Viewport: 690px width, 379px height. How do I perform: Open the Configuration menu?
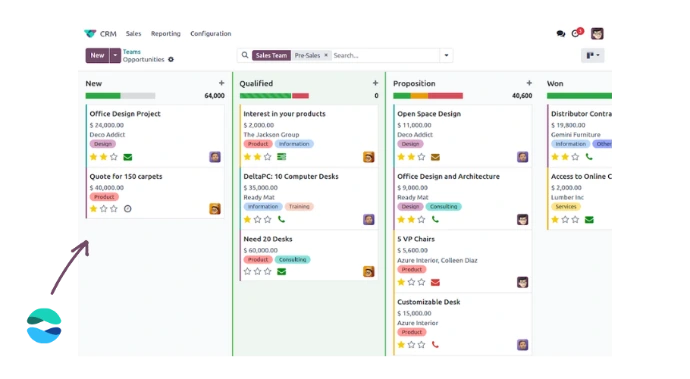[210, 33]
